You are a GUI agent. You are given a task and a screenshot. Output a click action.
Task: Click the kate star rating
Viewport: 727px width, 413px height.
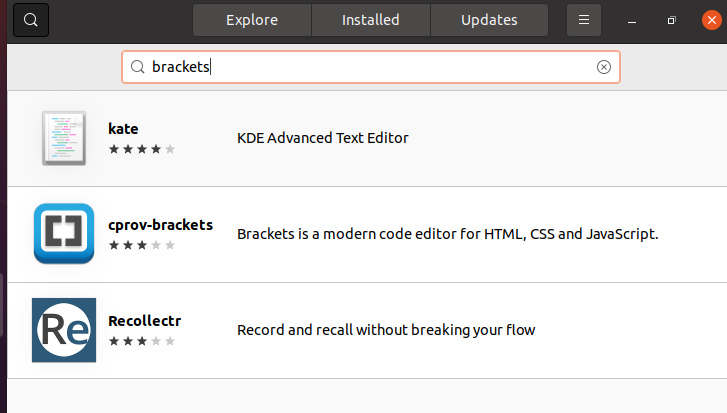pos(141,149)
